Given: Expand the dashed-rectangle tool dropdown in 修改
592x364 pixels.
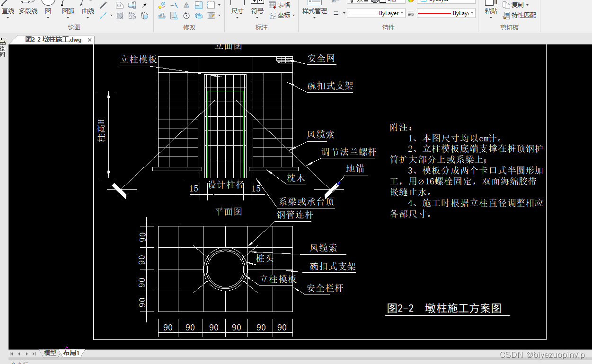Looking at the screenshot, I should tap(219, 5).
